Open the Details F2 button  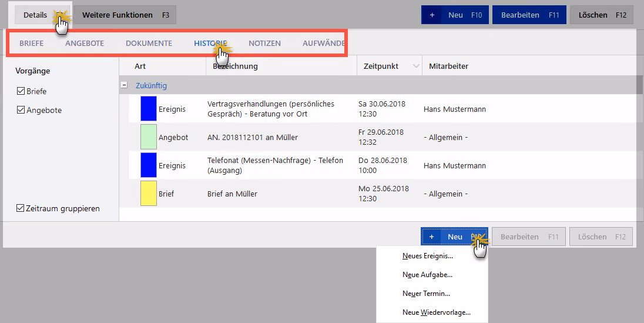(x=42, y=15)
